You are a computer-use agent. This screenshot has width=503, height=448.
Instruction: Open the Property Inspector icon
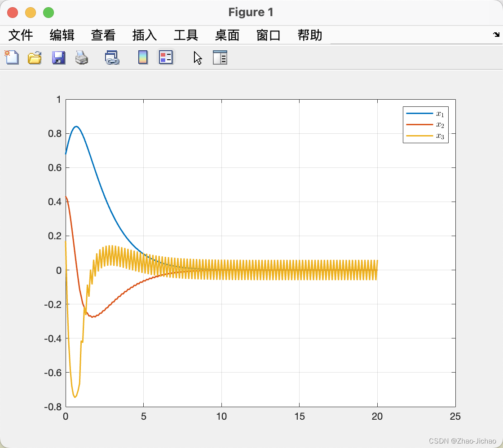point(220,57)
